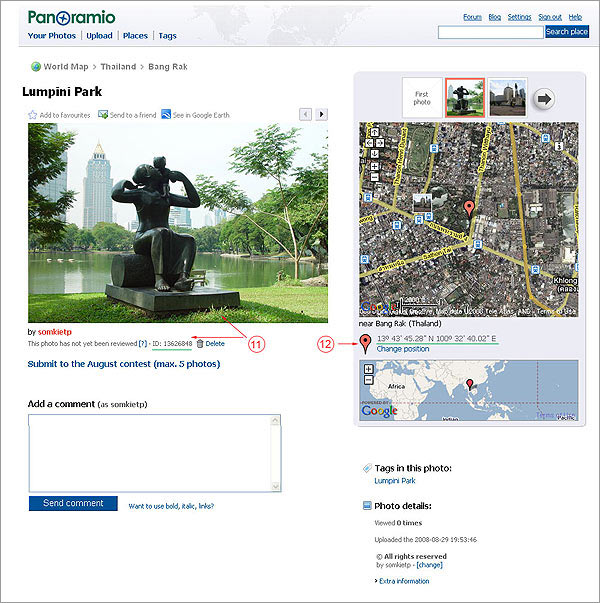The width and height of the screenshot is (600, 603).
Task: Open See in Google Earth icon
Action: (166, 114)
